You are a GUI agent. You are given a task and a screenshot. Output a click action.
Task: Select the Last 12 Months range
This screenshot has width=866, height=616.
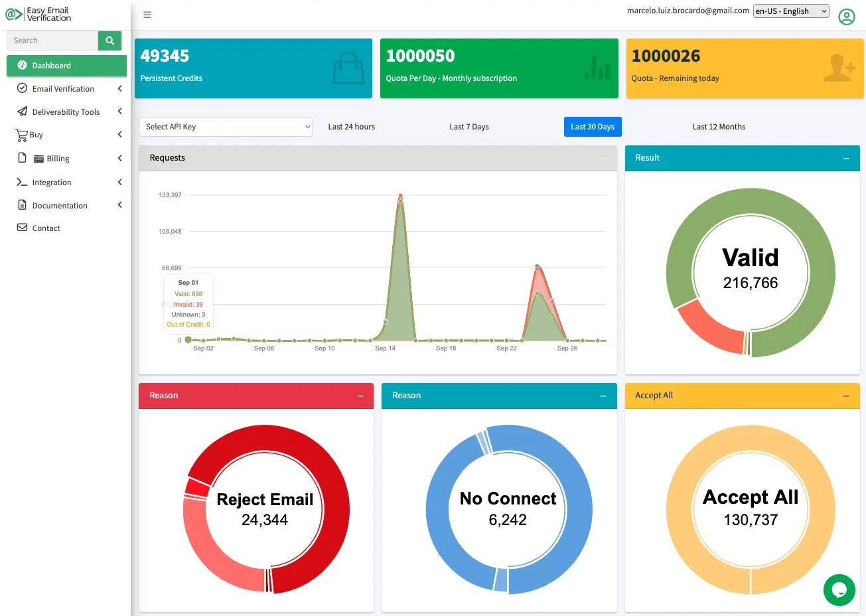[x=719, y=127]
